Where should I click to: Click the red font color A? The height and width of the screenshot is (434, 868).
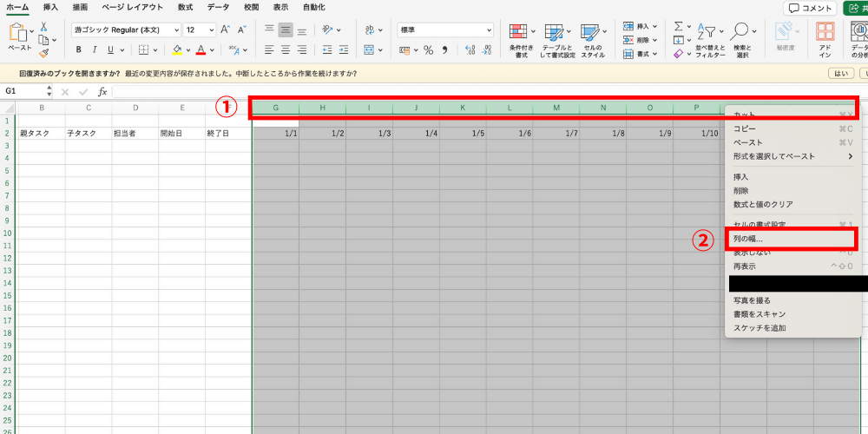click(201, 49)
